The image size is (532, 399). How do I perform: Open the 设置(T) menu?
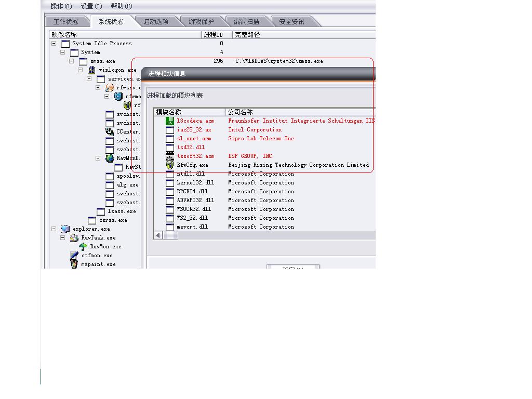(91, 6)
